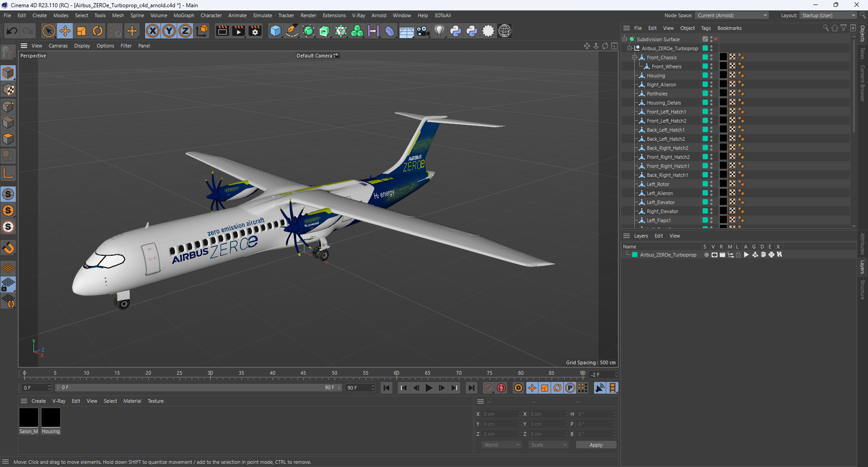Open the MoGraph menu

[x=184, y=15]
